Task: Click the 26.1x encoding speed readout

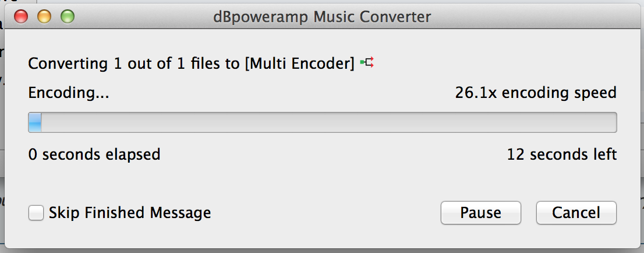Action: tap(536, 93)
